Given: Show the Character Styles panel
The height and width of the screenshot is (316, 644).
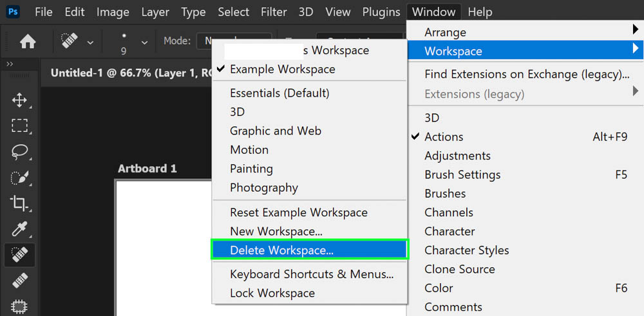Looking at the screenshot, I should 526,250.
